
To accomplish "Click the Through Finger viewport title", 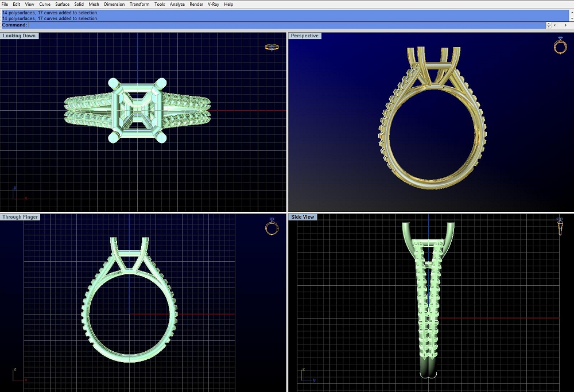I will (x=20, y=217).
